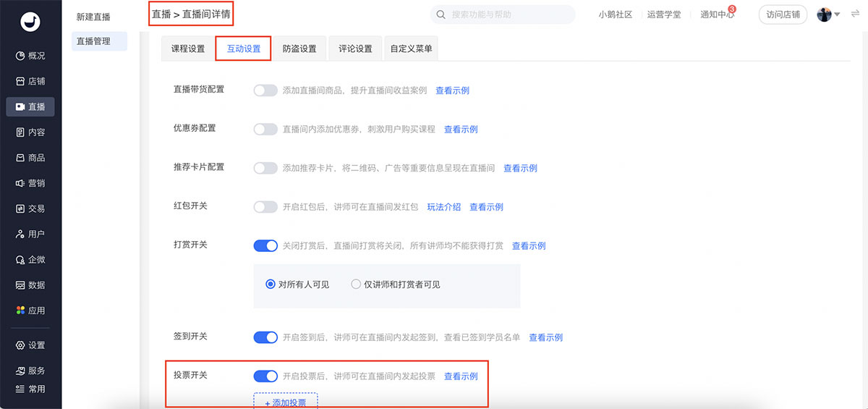The width and height of the screenshot is (868, 409).
Task: Open the 评论设置 tab
Action: [355, 49]
